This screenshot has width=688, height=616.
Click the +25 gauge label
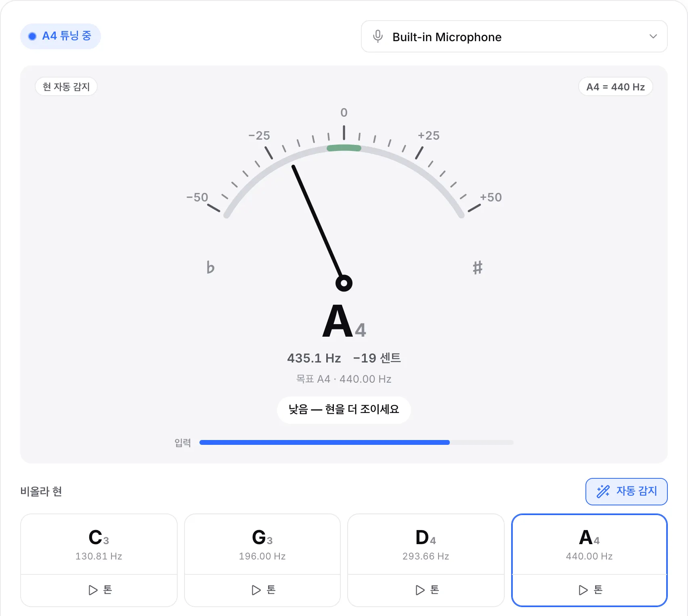click(429, 136)
